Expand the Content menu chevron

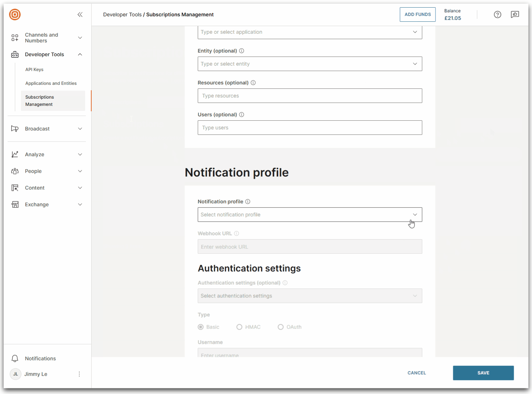click(80, 188)
